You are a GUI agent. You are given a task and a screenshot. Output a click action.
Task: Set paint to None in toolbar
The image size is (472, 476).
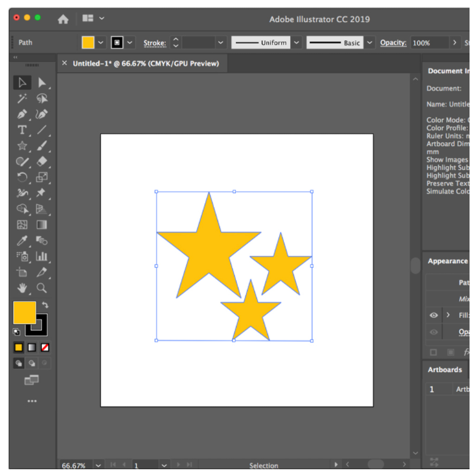tap(45, 347)
